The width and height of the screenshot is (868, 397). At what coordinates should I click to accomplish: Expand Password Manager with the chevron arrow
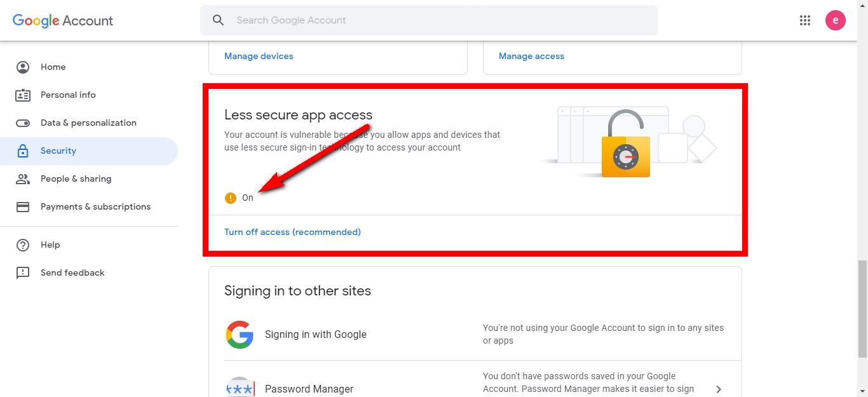[x=719, y=389]
